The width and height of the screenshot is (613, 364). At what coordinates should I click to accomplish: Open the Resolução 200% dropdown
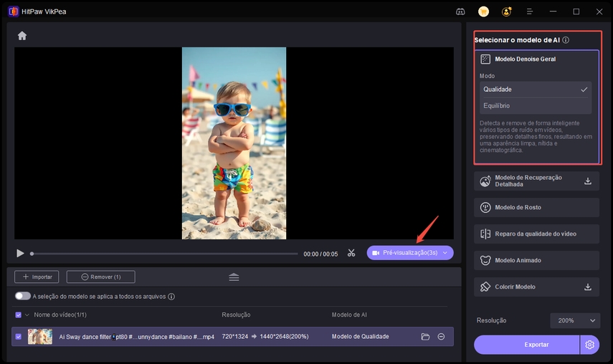(x=575, y=321)
